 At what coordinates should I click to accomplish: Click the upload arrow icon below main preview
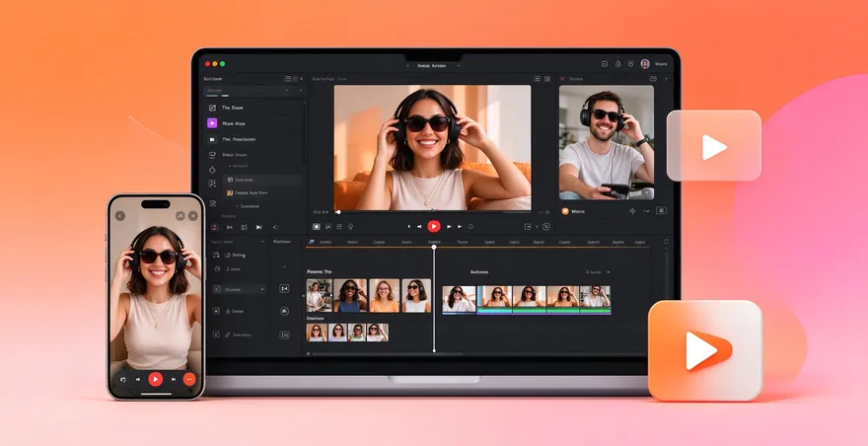click(350, 227)
